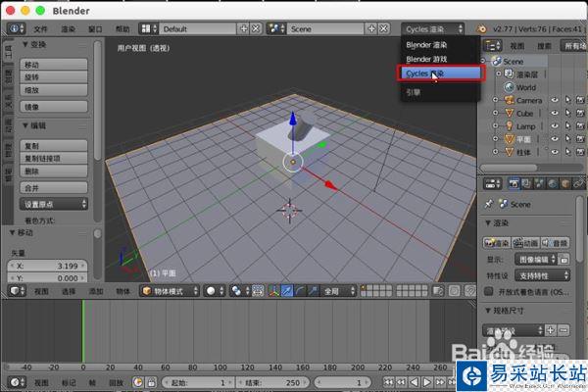Switch to Object properties tab

(565, 184)
